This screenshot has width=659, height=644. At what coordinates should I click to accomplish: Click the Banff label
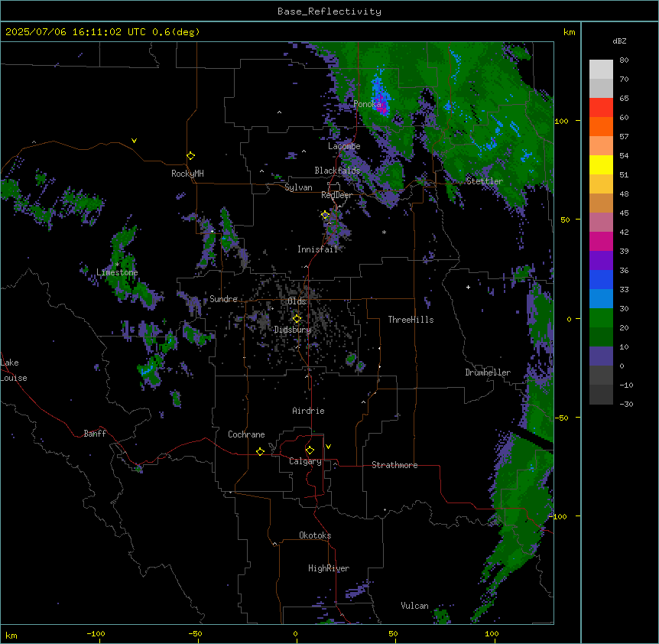(95, 434)
